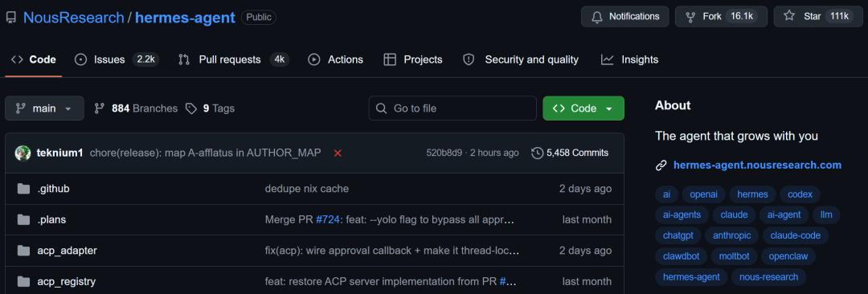The width and height of the screenshot is (868, 294).
Task: Open the .github folder
Action: pyautogui.click(x=54, y=189)
